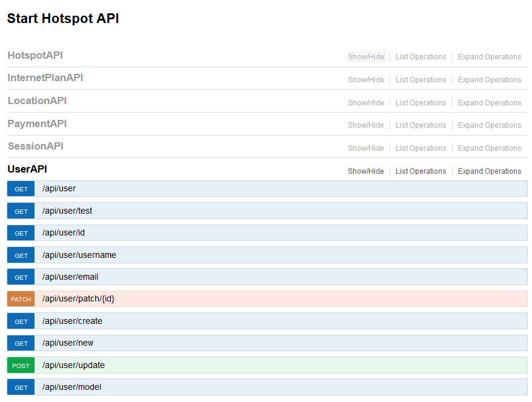List Operations for LocationAPI

pos(421,103)
